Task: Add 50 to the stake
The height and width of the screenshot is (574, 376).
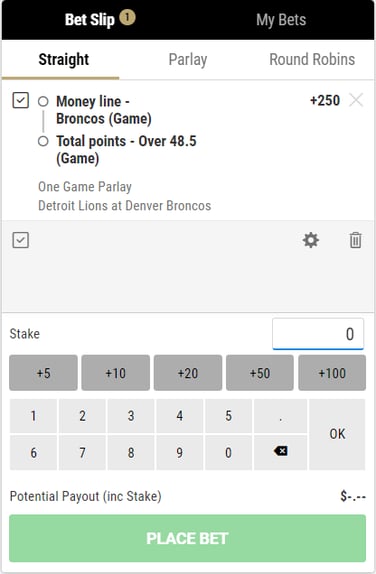Action: tap(260, 373)
